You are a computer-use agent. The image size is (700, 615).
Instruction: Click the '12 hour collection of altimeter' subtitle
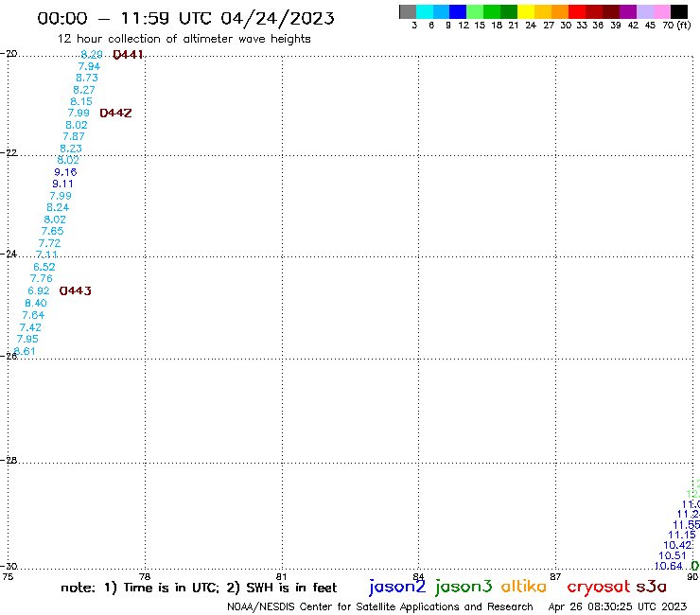click(x=184, y=39)
